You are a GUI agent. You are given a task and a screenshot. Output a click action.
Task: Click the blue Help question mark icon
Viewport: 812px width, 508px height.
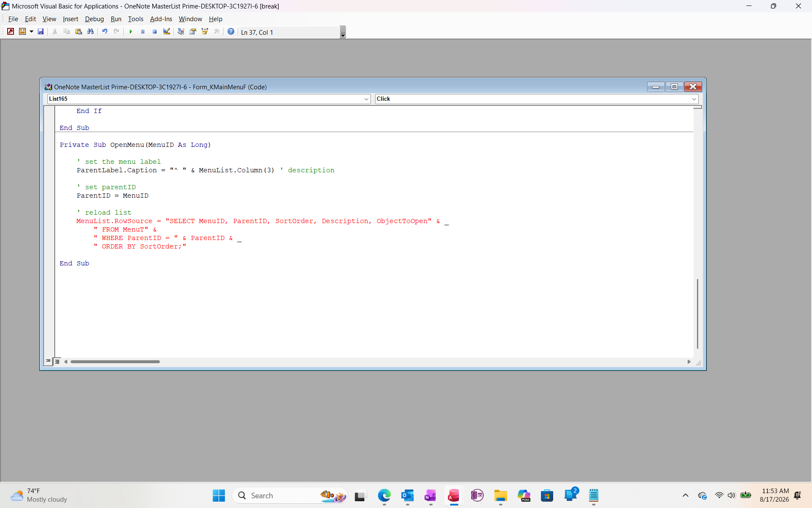coord(231,31)
